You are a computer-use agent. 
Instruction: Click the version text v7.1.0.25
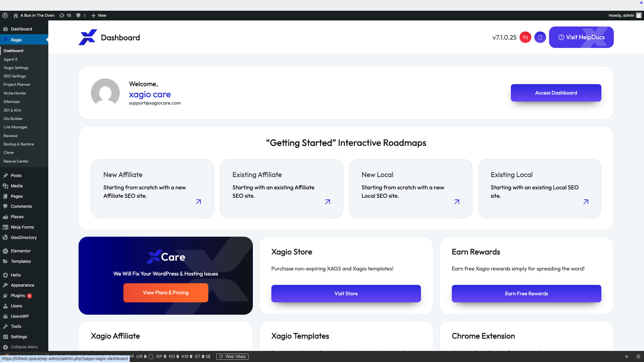(504, 37)
